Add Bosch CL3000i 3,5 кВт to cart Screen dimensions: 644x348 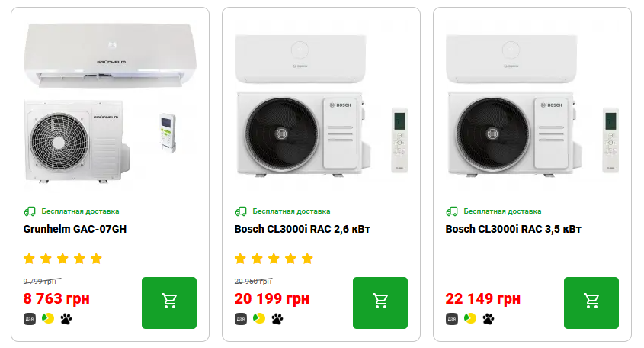(591, 302)
